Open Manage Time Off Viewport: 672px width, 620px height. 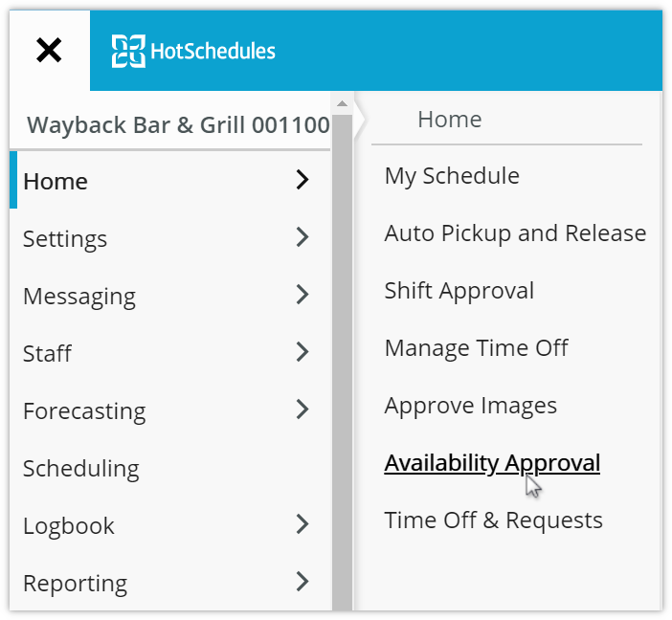pos(476,348)
